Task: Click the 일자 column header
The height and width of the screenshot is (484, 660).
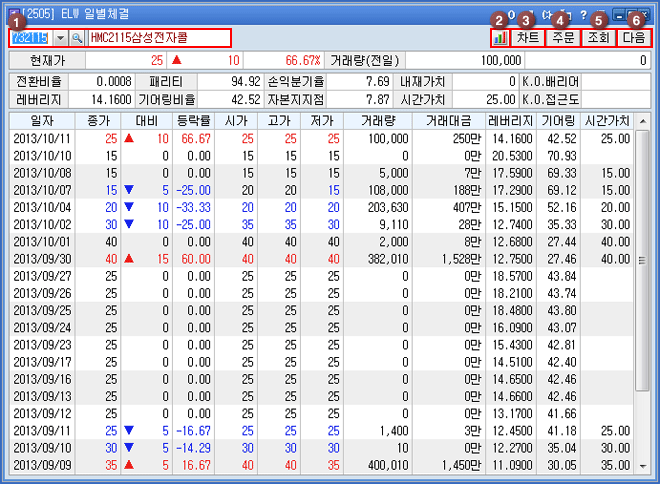Action: tap(39, 120)
